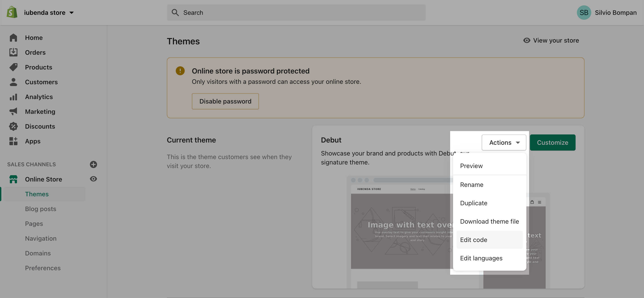Click the Discounts badge icon

coord(13,126)
